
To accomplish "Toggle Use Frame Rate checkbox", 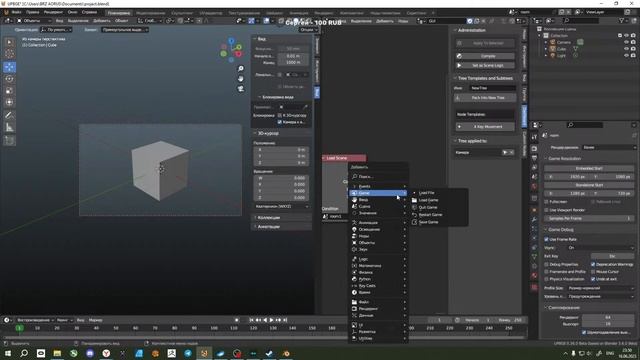I will click(547, 239).
